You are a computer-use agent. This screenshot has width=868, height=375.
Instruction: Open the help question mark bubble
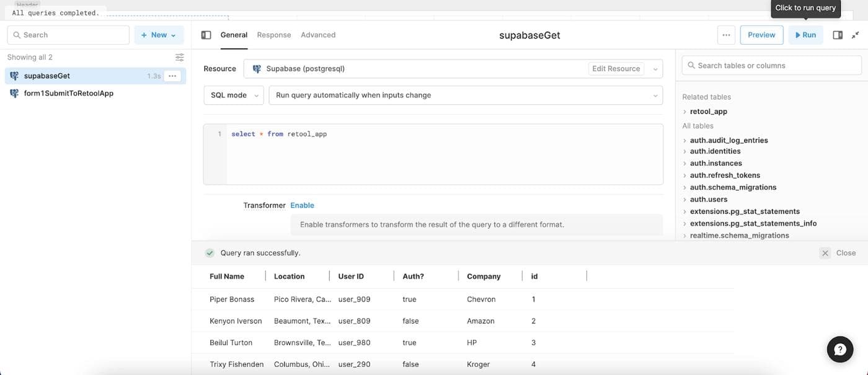pos(840,350)
